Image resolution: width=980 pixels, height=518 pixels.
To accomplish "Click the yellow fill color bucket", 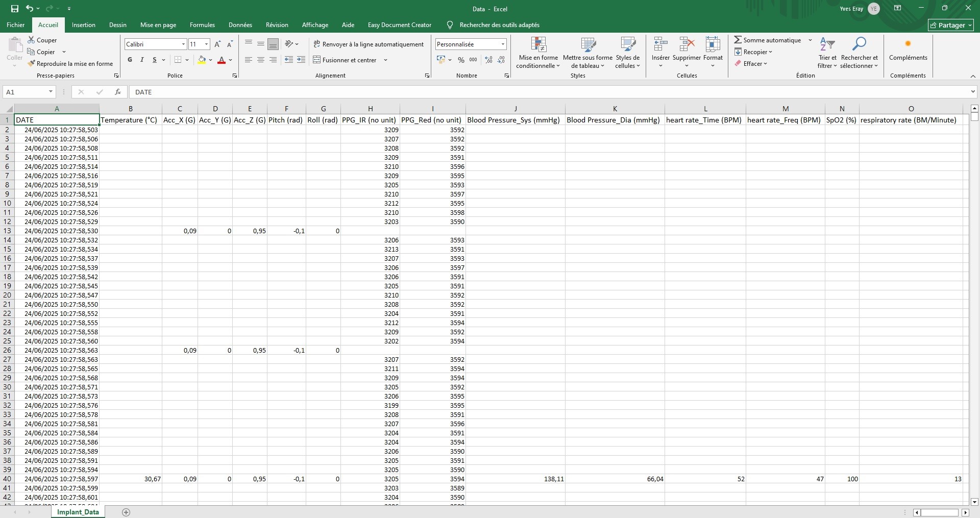I will coord(202,60).
